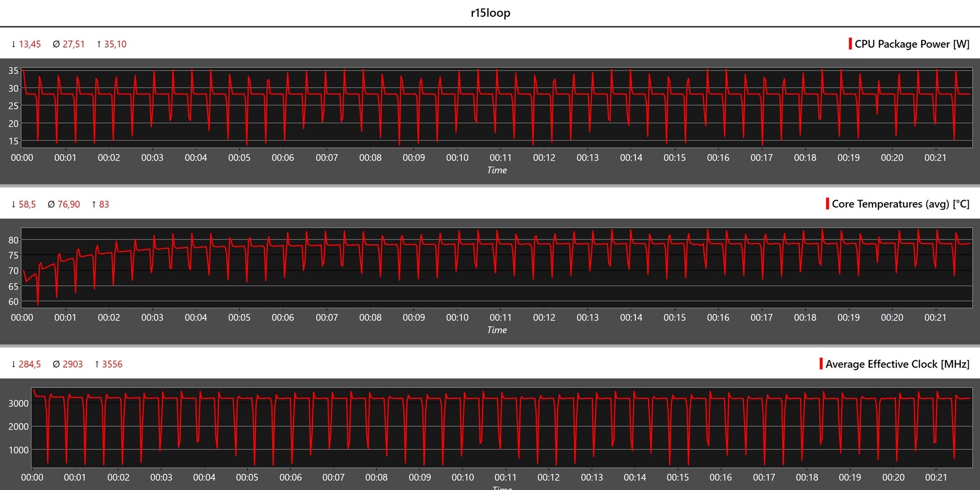Viewport: 980px width, 490px height.
Task: Click the 00:07 time tick on the temperature chart
Action: pos(327,317)
